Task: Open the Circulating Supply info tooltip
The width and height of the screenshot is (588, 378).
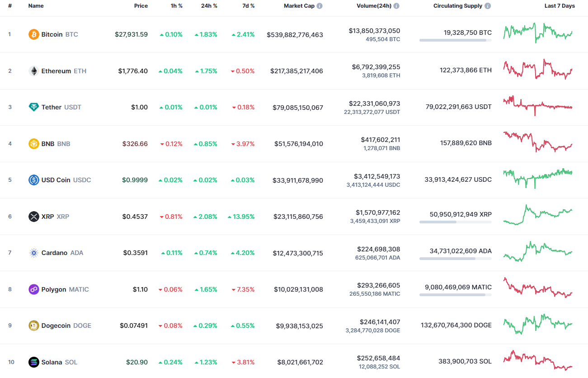Action: click(x=487, y=5)
